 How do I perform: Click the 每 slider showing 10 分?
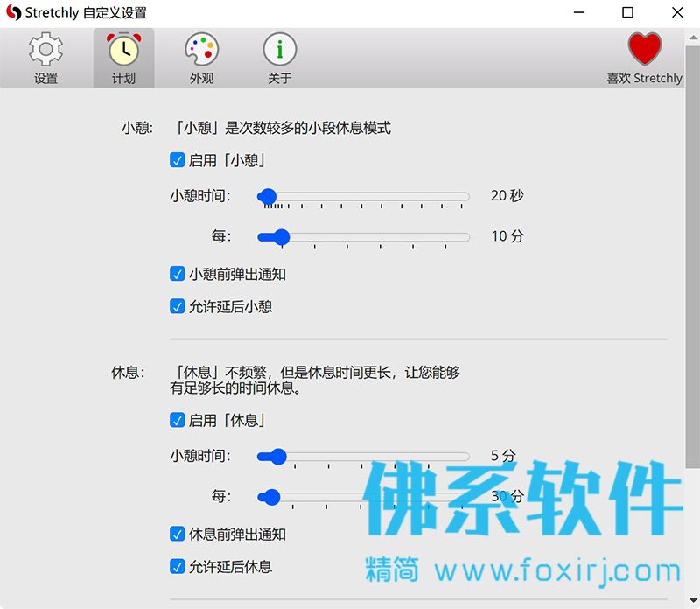pyautogui.click(x=363, y=237)
